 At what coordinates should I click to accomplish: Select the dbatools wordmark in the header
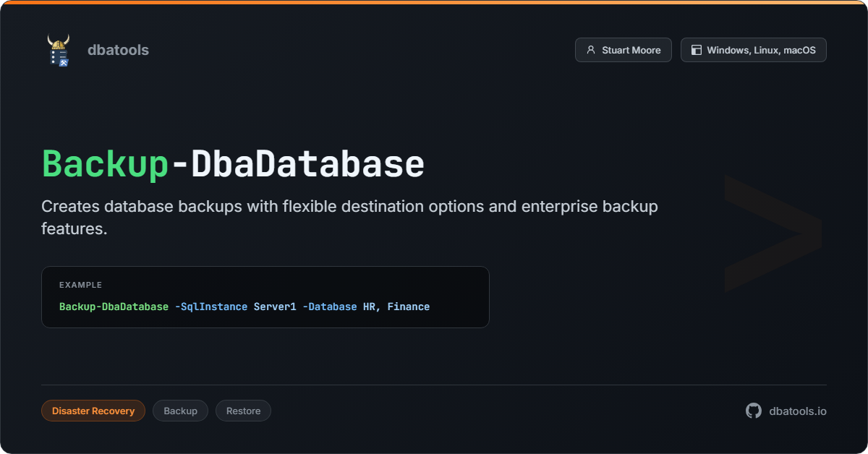[x=118, y=50]
